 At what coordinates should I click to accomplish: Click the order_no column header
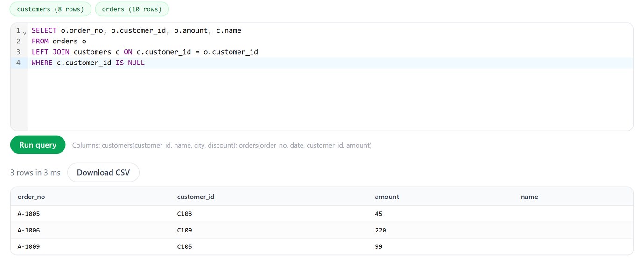(x=31, y=197)
